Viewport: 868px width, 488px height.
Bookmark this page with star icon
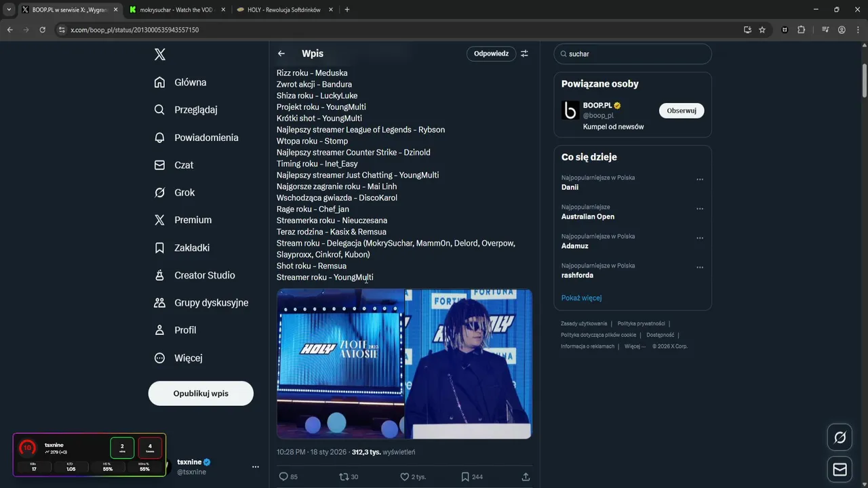click(x=762, y=30)
